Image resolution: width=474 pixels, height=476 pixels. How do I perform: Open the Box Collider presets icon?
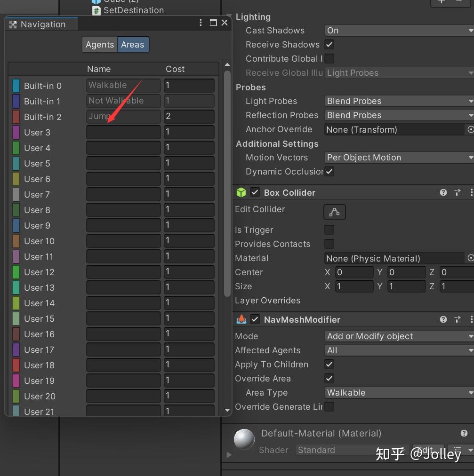(x=457, y=192)
